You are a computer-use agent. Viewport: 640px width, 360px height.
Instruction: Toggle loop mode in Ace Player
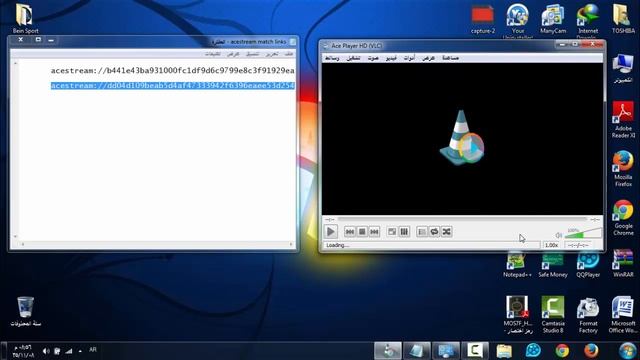[x=434, y=232]
